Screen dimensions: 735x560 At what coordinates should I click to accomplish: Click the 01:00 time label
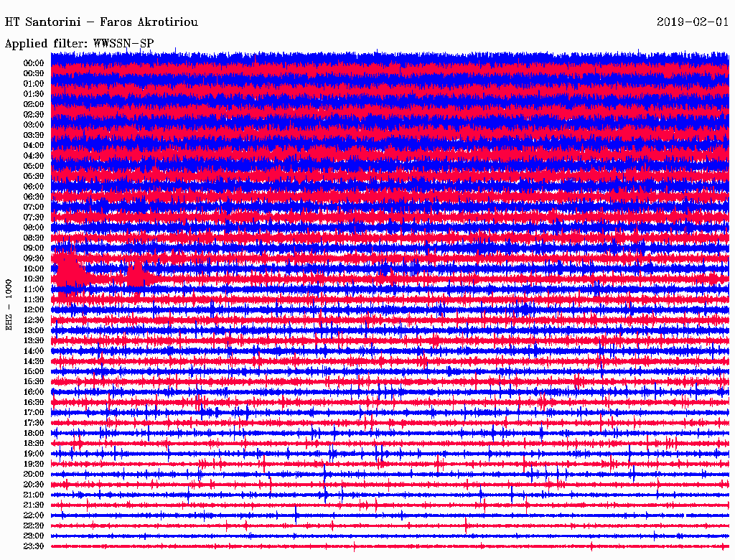pos(34,84)
